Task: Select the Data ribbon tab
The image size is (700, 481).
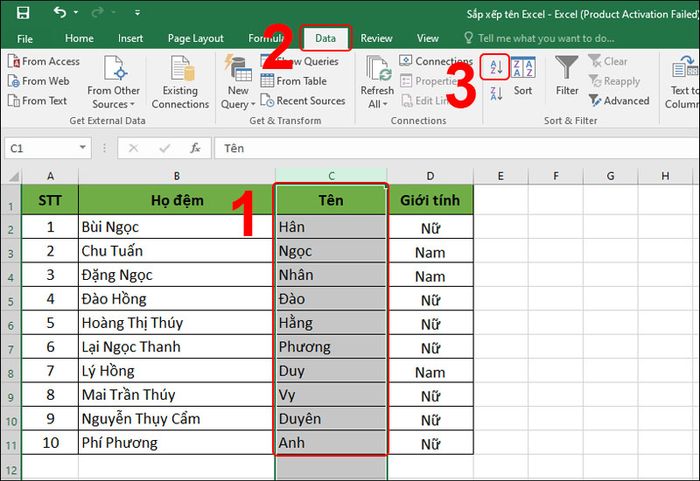Action: 325,38
